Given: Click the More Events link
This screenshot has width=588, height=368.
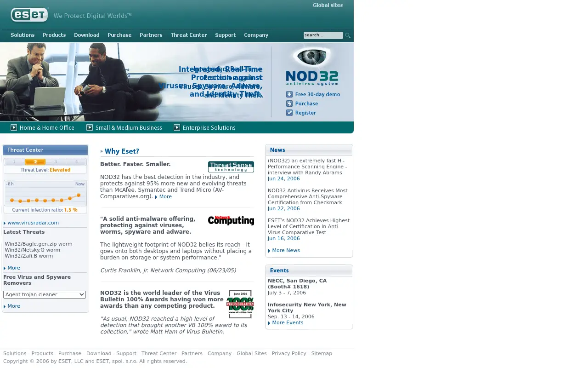Looking at the screenshot, I should click(288, 322).
